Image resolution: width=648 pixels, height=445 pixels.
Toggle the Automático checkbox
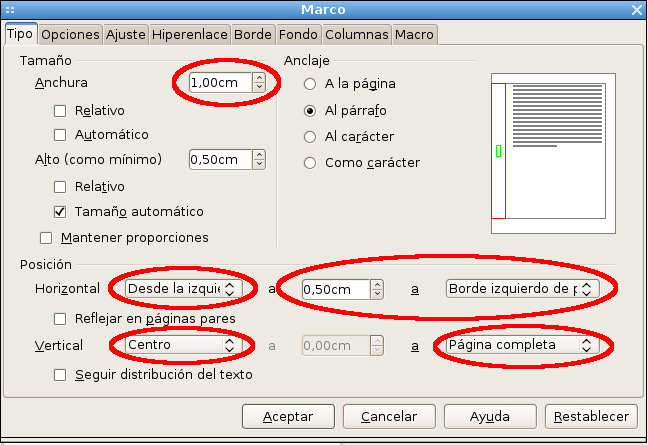(x=60, y=134)
